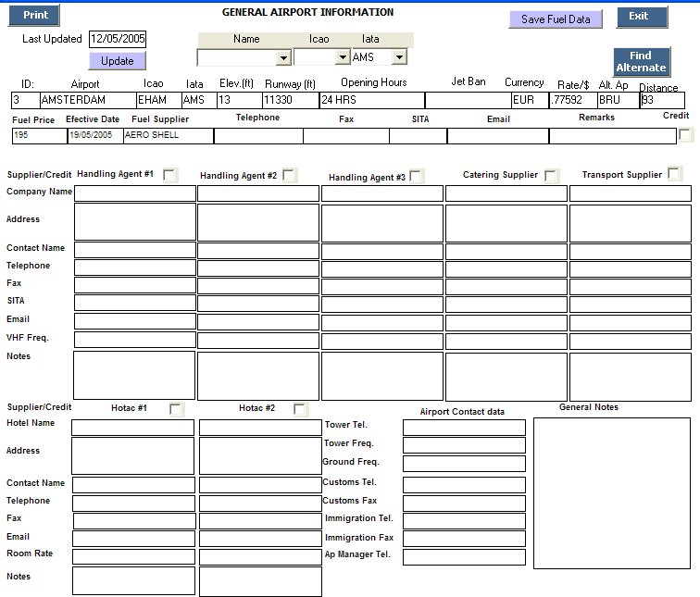Viewport: 700px width, 597px height.
Task: Click the Print button
Action: [x=34, y=15]
